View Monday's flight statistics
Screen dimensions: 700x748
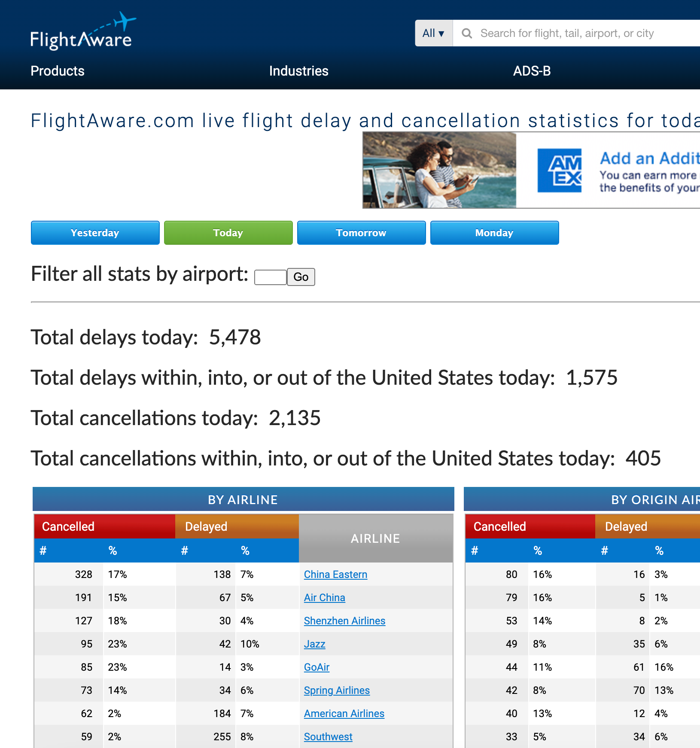click(x=494, y=233)
